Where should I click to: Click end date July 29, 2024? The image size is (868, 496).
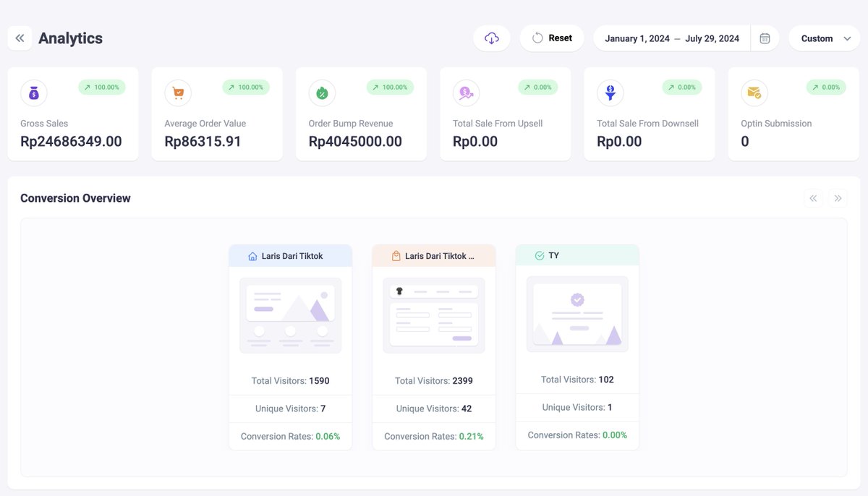[712, 38]
